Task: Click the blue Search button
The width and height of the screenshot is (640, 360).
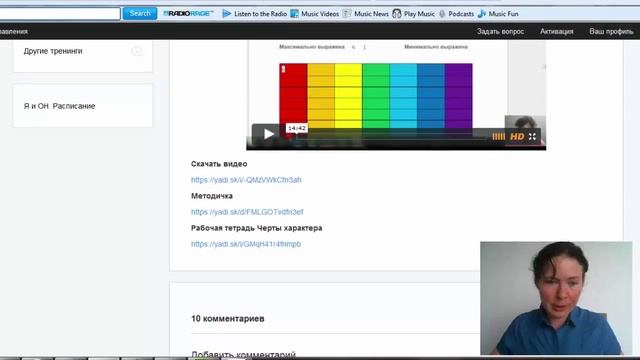Action: point(140,13)
